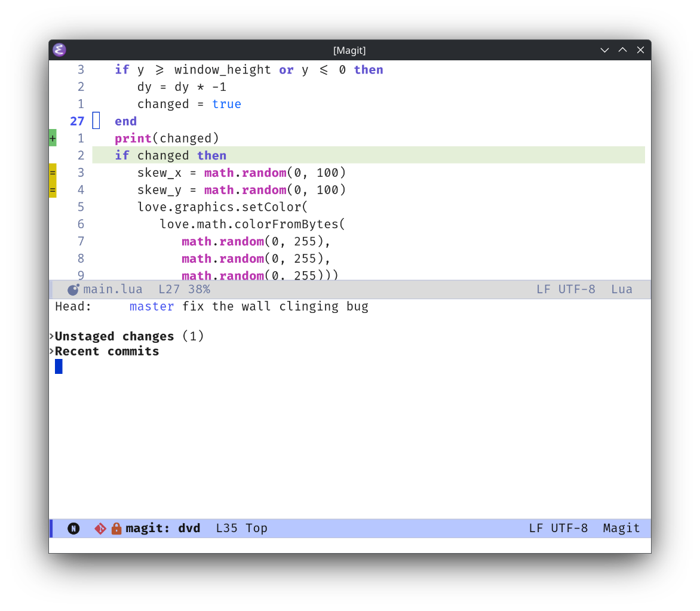This screenshot has height=611, width=700.
Task: Click the master branch name
Action: click(x=152, y=306)
